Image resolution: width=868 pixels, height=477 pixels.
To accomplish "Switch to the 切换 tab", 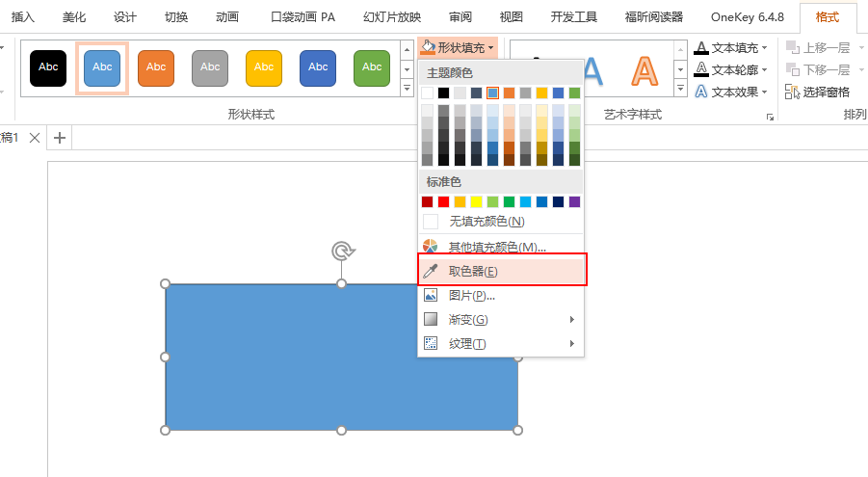I will [x=176, y=17].
